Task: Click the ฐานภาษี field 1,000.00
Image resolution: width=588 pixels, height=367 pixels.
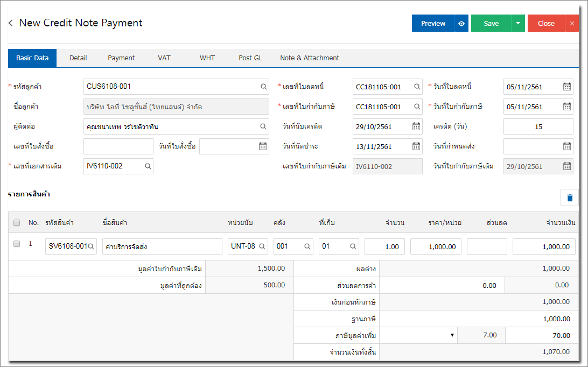Action: click(x=479, y=319)
